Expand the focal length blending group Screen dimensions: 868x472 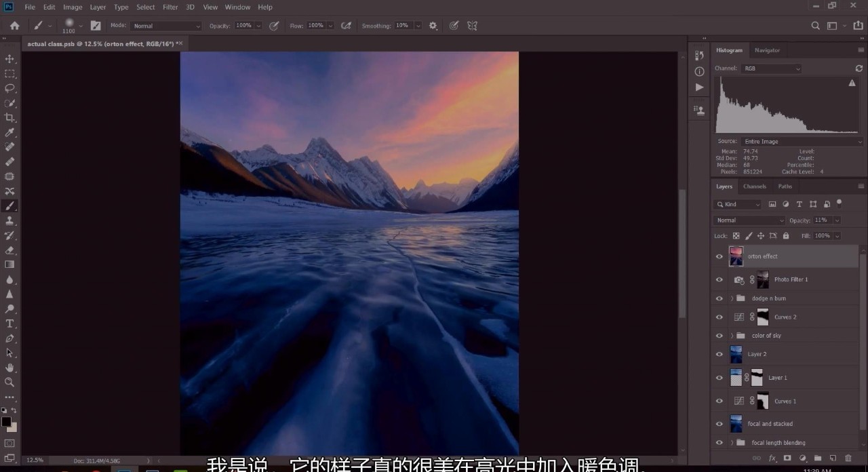click(732, 443)
